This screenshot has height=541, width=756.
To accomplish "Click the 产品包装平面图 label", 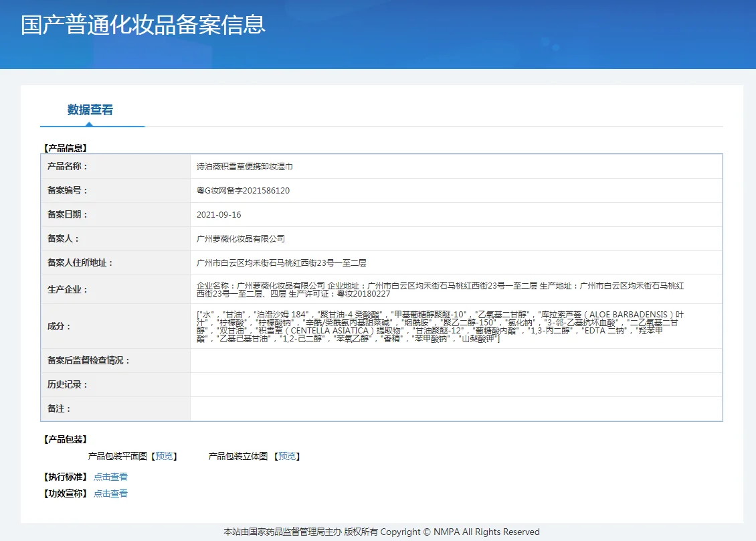I will click(118, 456).
